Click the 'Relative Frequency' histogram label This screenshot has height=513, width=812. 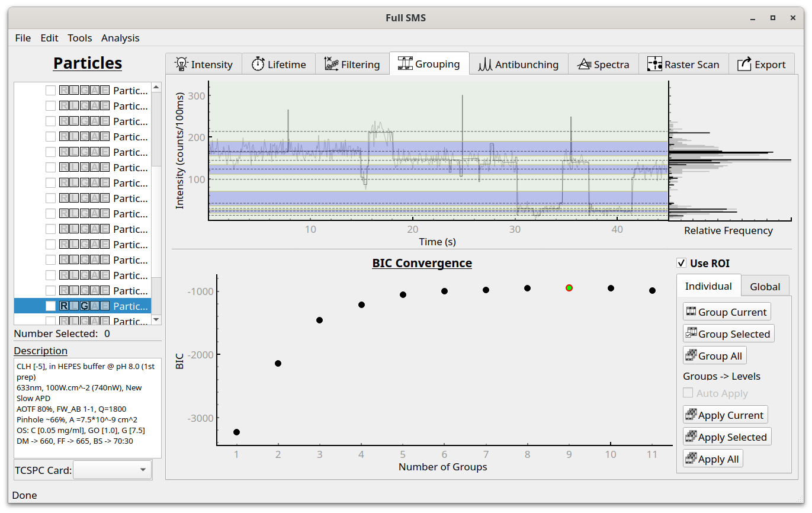(x=728, y=230)
